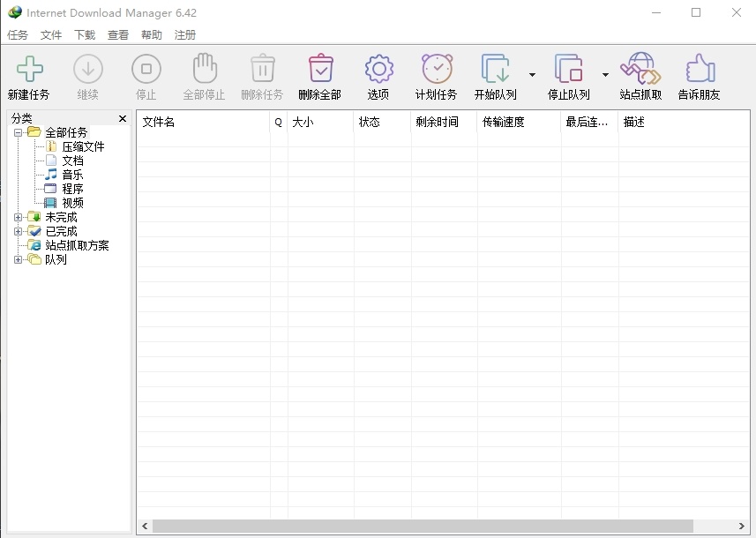Click the 开始队列 icon
Viewport: 756px width, 538px height.
pos(495,69)
